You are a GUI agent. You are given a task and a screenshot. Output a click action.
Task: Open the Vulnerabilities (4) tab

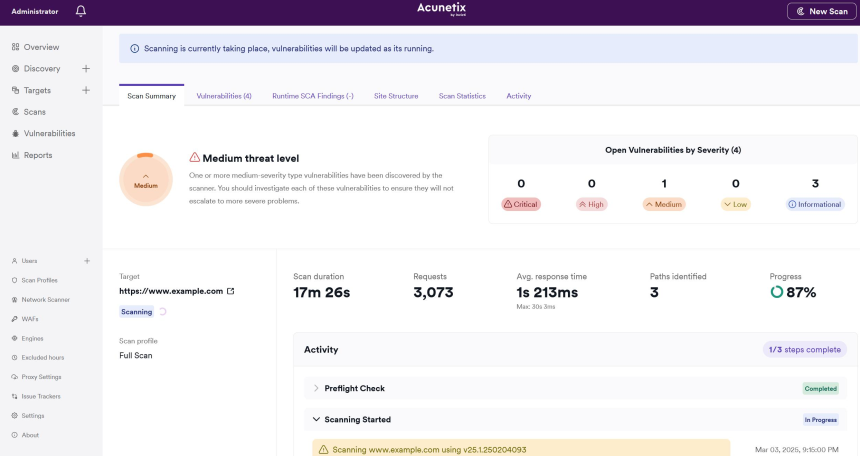[224, 96]
